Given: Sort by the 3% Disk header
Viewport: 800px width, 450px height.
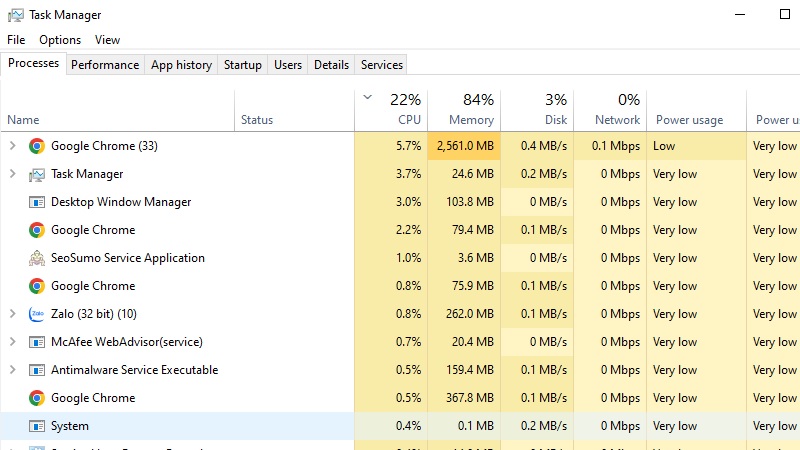Looking at the screenshot, I should coord(537,111).
